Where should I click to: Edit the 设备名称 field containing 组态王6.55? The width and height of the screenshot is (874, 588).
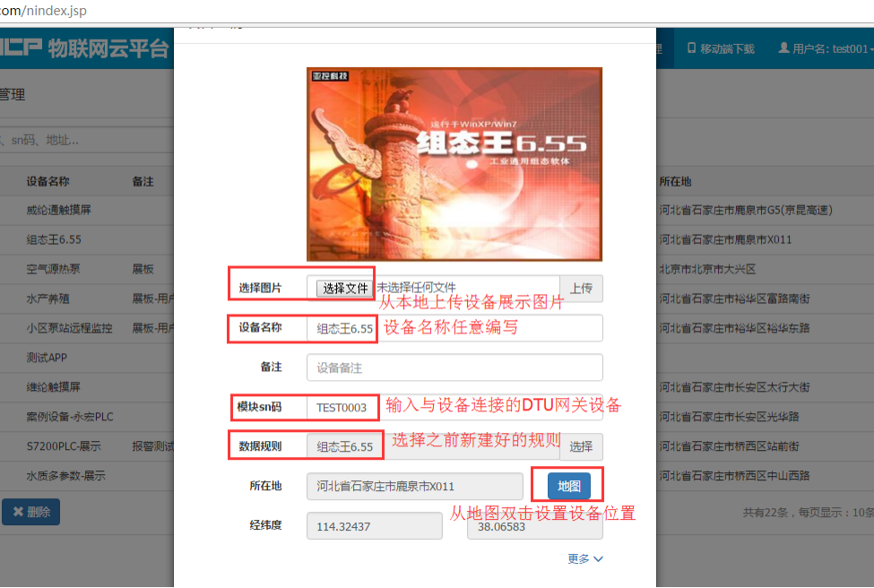tap(454, 328)
